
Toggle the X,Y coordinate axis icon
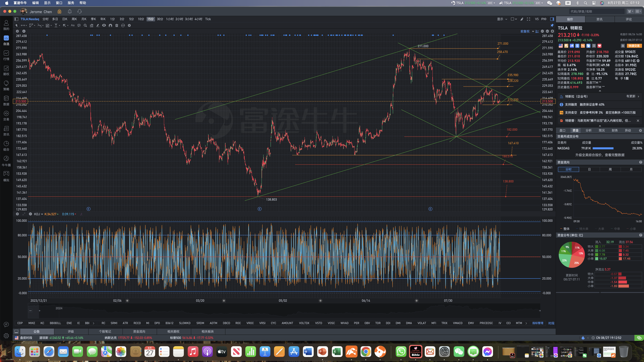click(x=537, y=31)
